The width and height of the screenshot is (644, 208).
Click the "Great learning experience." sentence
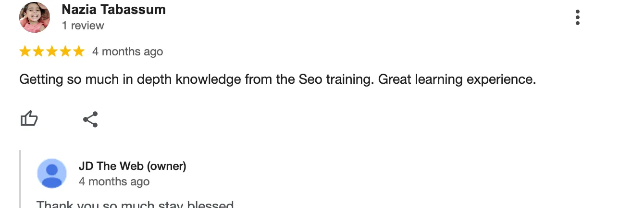pos(457,79)
